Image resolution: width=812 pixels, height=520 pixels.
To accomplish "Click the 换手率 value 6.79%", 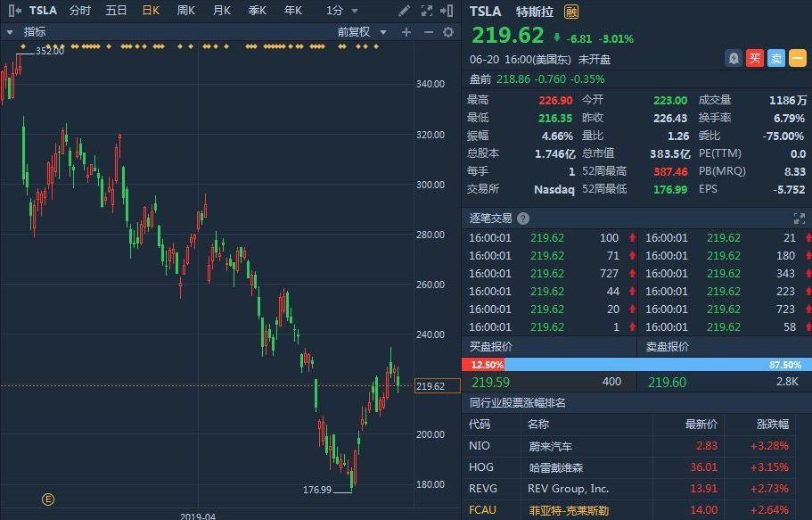I will pos(790,119).
